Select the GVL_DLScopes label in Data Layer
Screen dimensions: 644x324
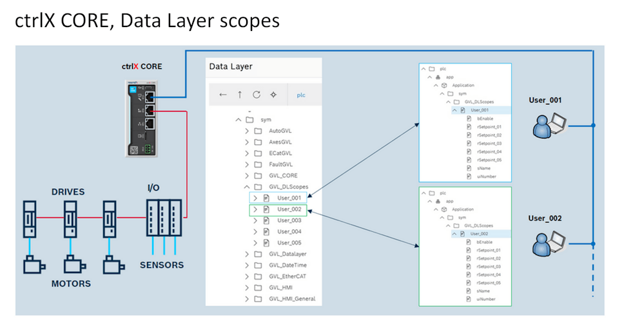point(289,187)
